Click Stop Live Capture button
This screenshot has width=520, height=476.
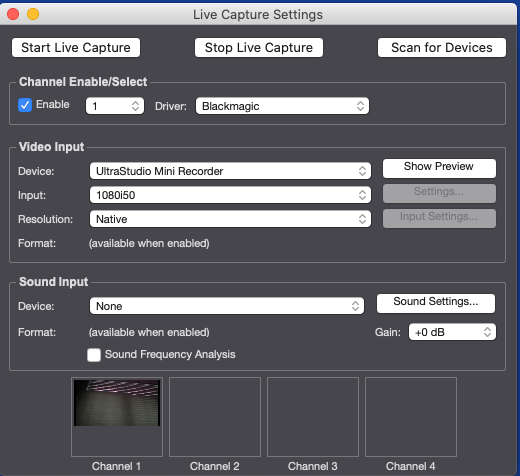[x=259, y=47]
